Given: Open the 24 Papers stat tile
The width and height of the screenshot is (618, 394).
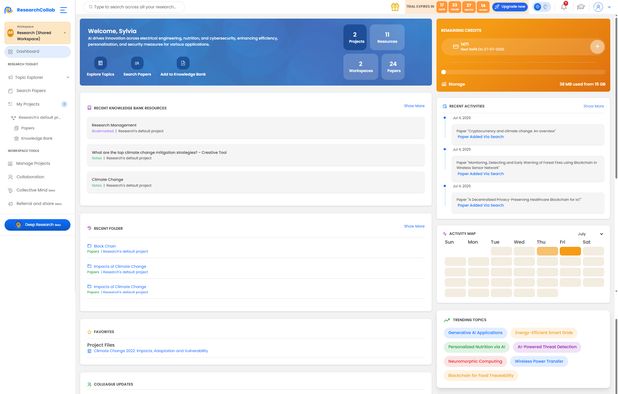Looking at the screenshot, I should tap(393, 67).
